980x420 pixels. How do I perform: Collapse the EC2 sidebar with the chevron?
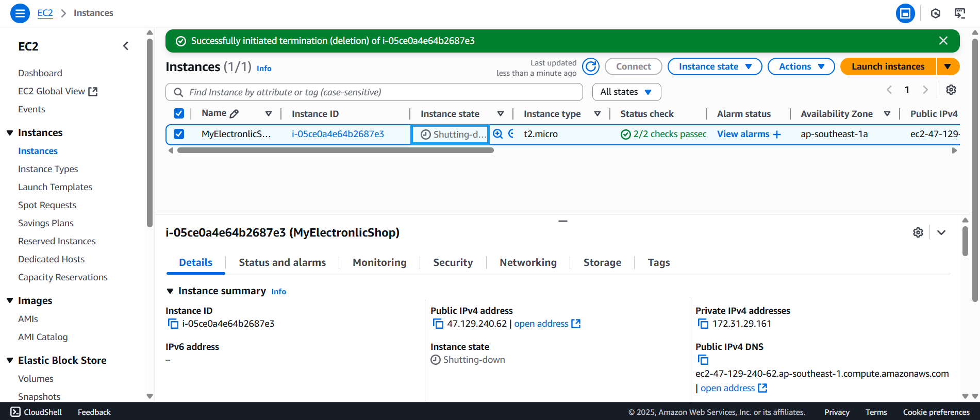[126, 46]
